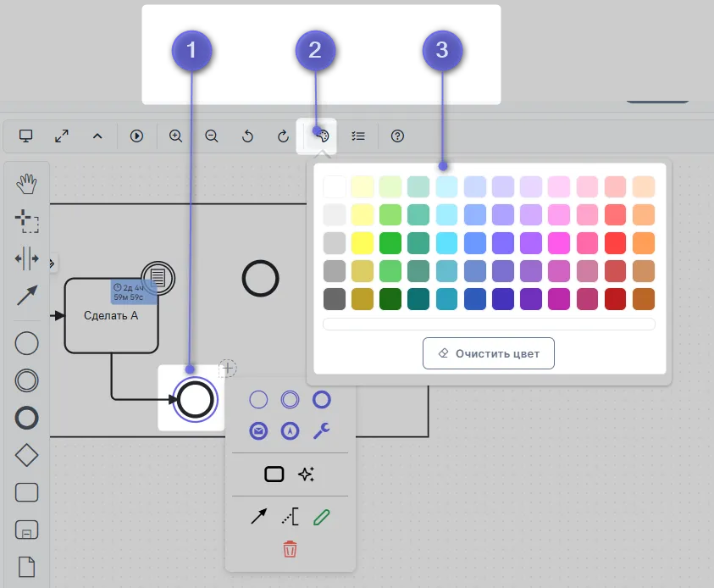Collapse the toolbar with the up chevron
The height and width of the screenshot is (588, 714).
click(97, 136)
